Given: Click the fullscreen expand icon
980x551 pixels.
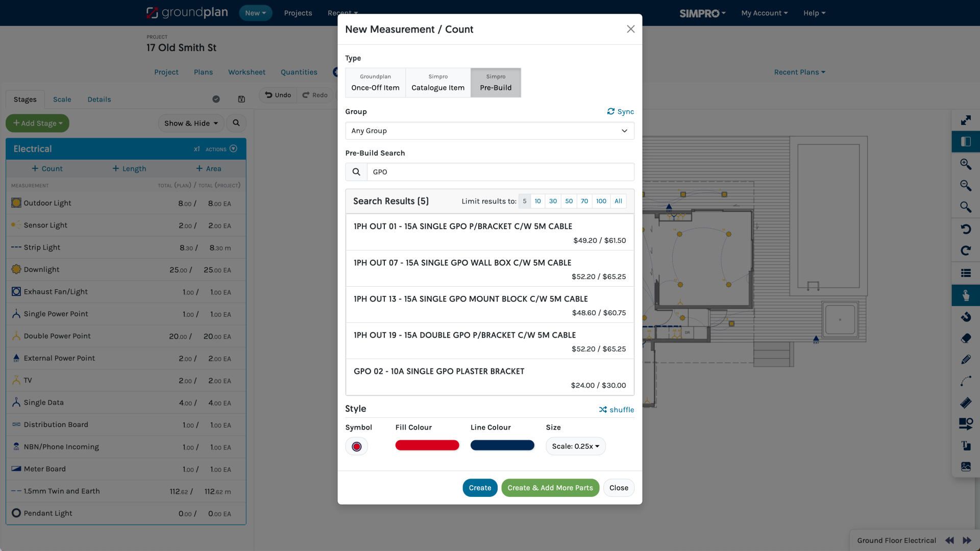Looking at the screenshot, I should [965, 120].
